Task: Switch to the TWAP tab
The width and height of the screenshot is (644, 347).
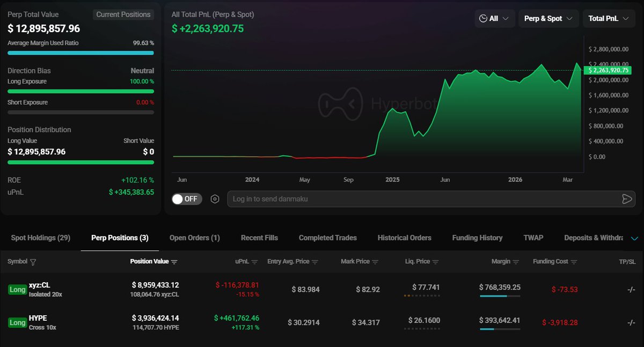Action: point(533,238)
